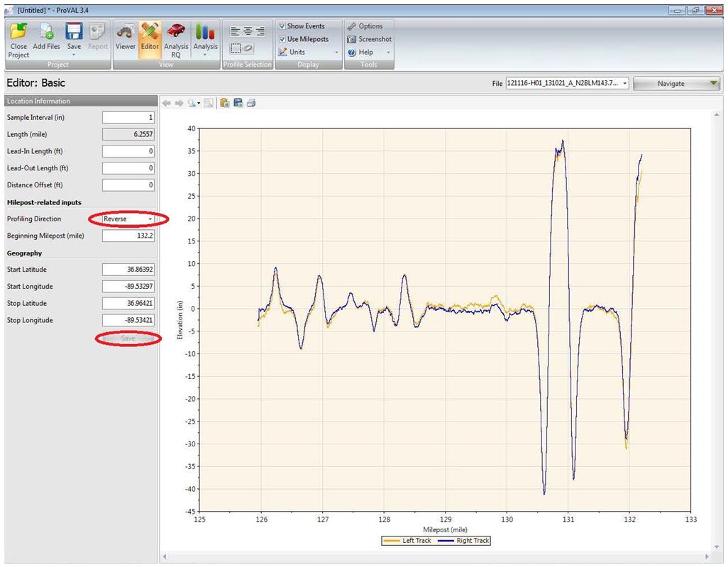The height and width of the screenshot is (567, 728).
Task: Click the chart zoom magnifier icon
Action: pos(193,103)
